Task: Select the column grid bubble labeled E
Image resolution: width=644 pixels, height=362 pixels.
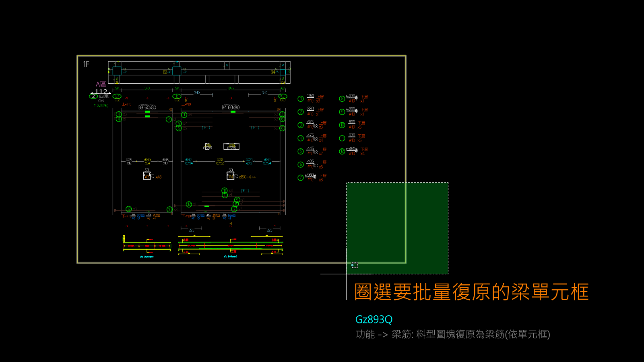Action: click(x=177, y=96)
